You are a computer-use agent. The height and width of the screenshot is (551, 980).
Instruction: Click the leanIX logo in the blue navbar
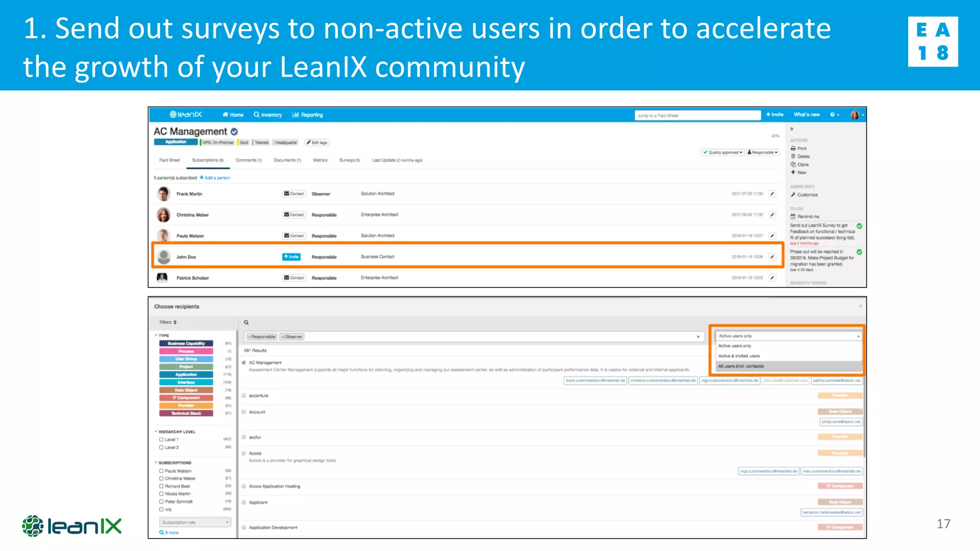(186, 114)
